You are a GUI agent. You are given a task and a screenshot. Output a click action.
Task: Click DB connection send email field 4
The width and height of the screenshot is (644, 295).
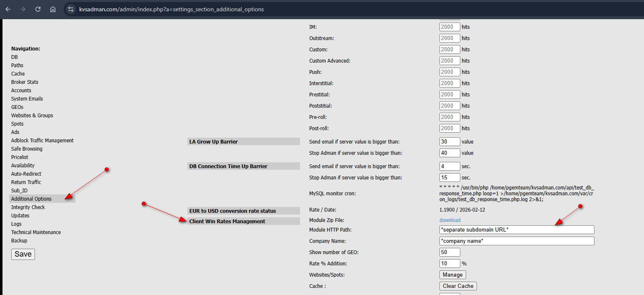coord(450,166)
